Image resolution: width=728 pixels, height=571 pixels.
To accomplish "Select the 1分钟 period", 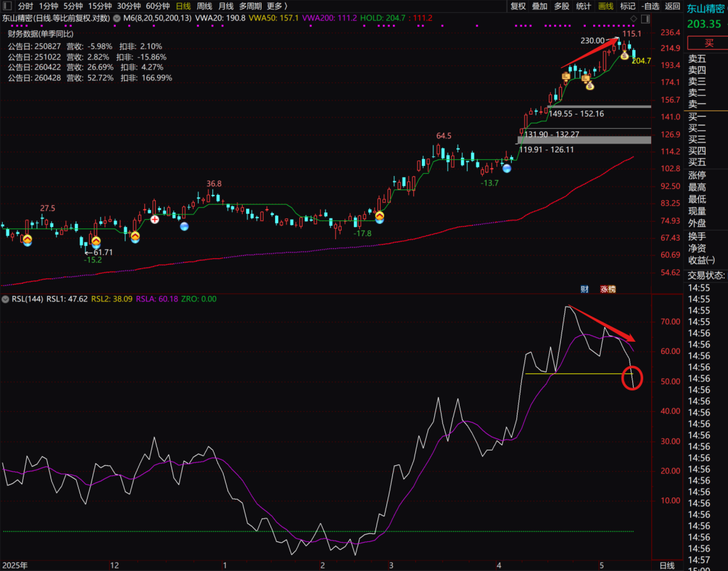I will (49, 6).
